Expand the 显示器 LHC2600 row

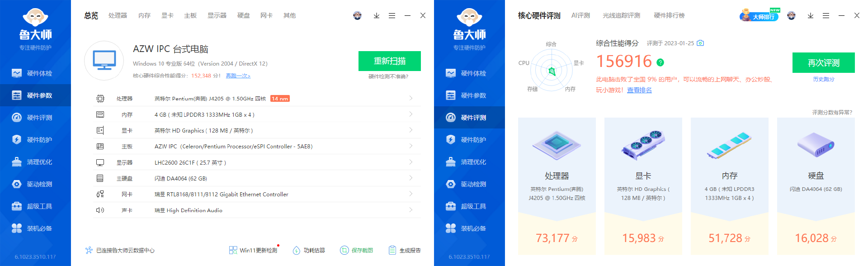tap(257, 162)
